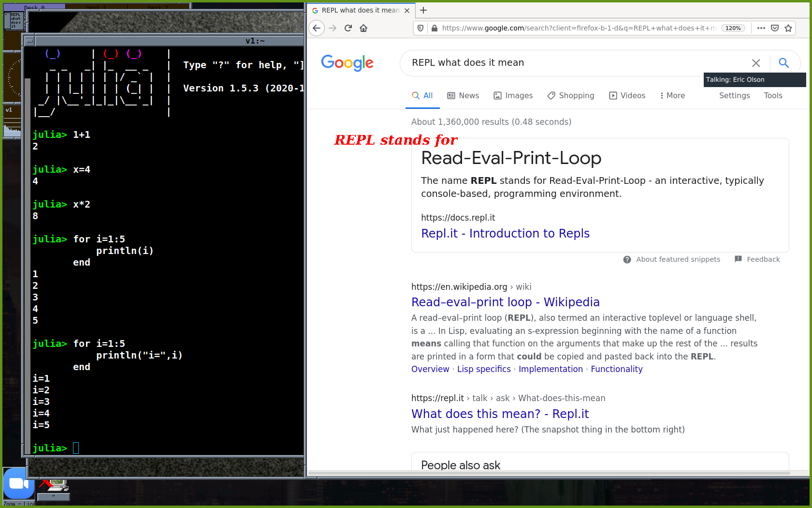
Task: Click the browser back arrow button
Action: [x=317, y=28]
